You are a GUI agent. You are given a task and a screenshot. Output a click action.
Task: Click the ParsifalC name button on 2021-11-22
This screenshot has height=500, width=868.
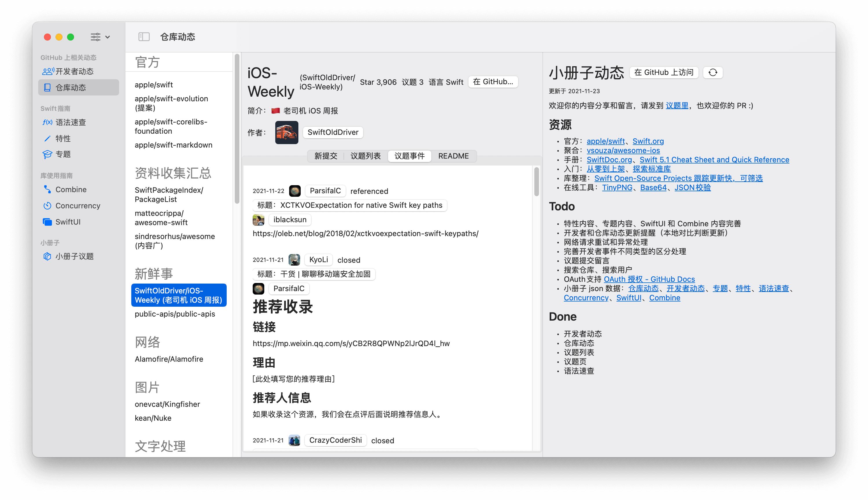click(325, 191)
